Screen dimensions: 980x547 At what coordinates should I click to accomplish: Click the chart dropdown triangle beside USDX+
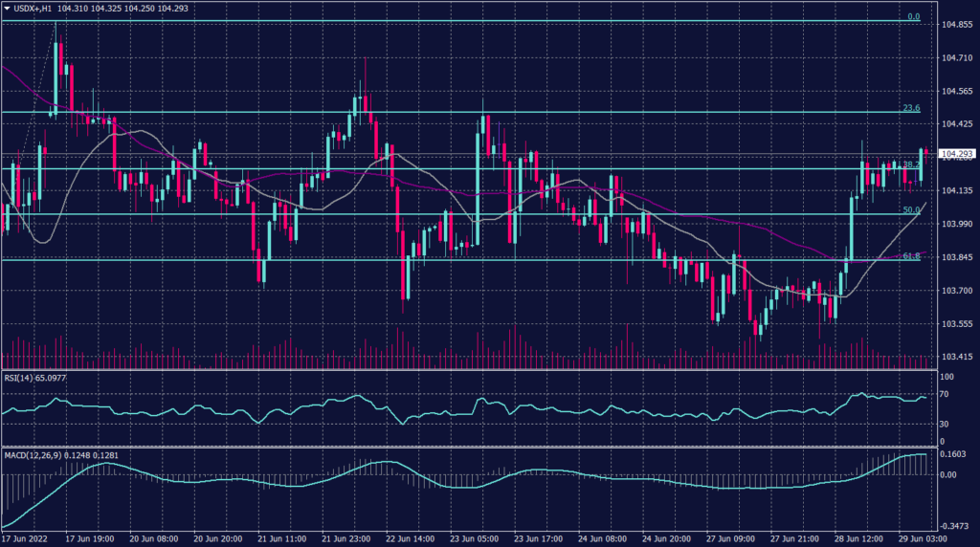(x=7, y=9)
